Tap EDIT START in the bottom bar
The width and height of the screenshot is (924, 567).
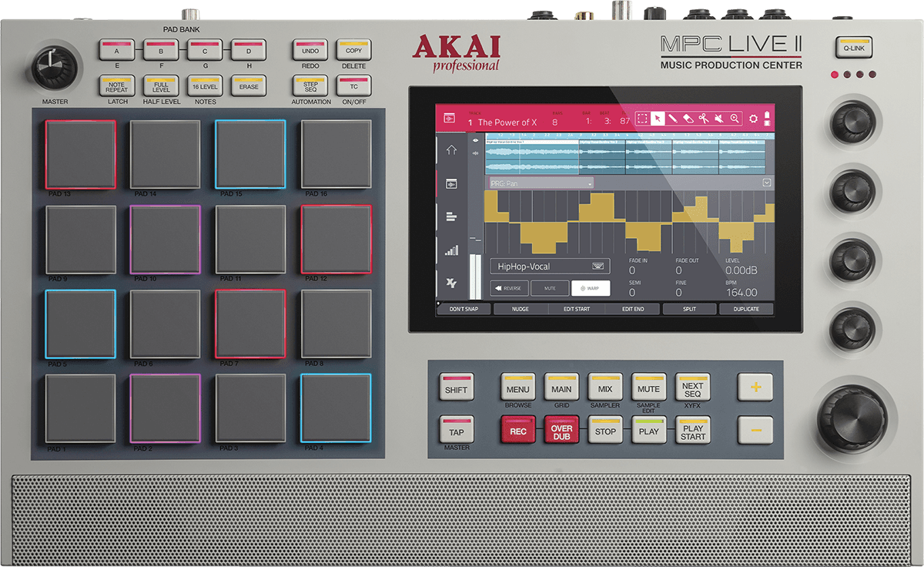577,309
